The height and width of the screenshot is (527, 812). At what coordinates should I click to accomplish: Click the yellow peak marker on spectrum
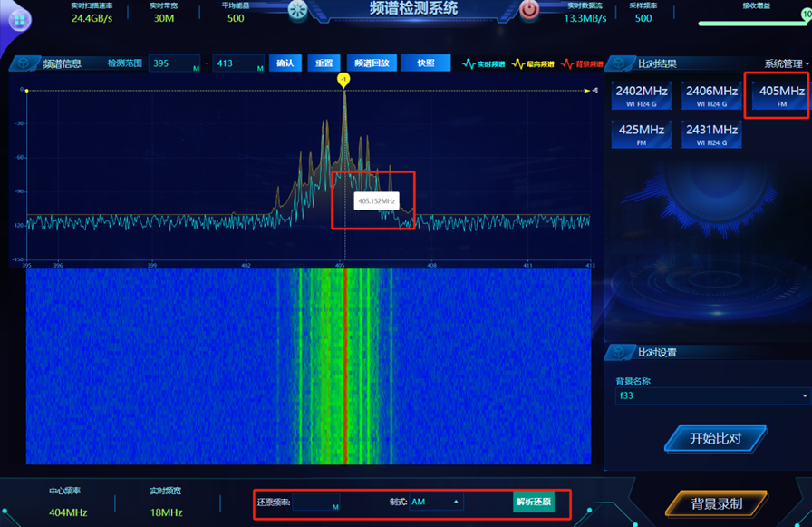(x=343, y=79)
